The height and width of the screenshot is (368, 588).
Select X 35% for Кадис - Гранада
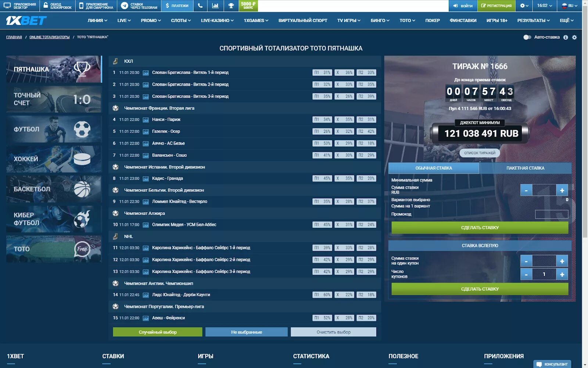click(344, 178)
